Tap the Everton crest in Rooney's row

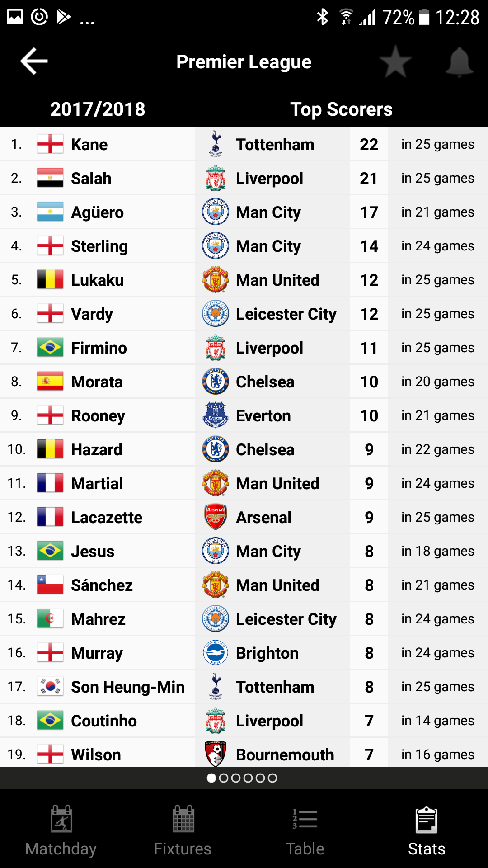tap(216, 415)
